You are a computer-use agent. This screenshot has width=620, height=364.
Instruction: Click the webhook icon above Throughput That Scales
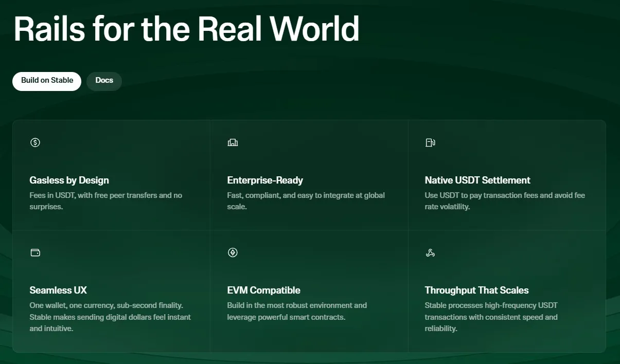[x=430, y=252]
